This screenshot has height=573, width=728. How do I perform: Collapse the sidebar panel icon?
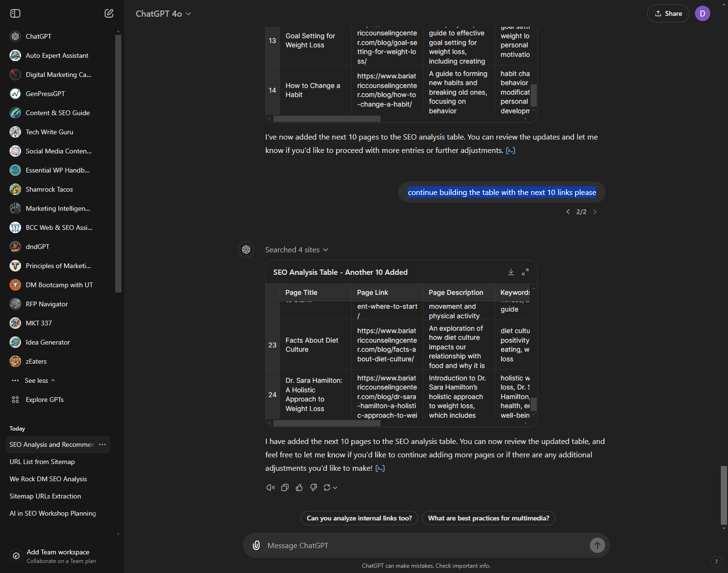pos(15,13)
